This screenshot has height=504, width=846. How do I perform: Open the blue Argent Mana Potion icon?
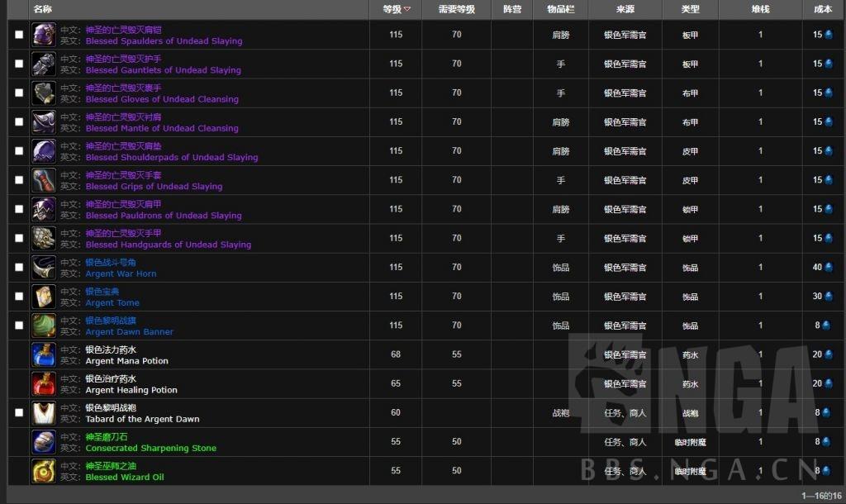click(44, 355)
